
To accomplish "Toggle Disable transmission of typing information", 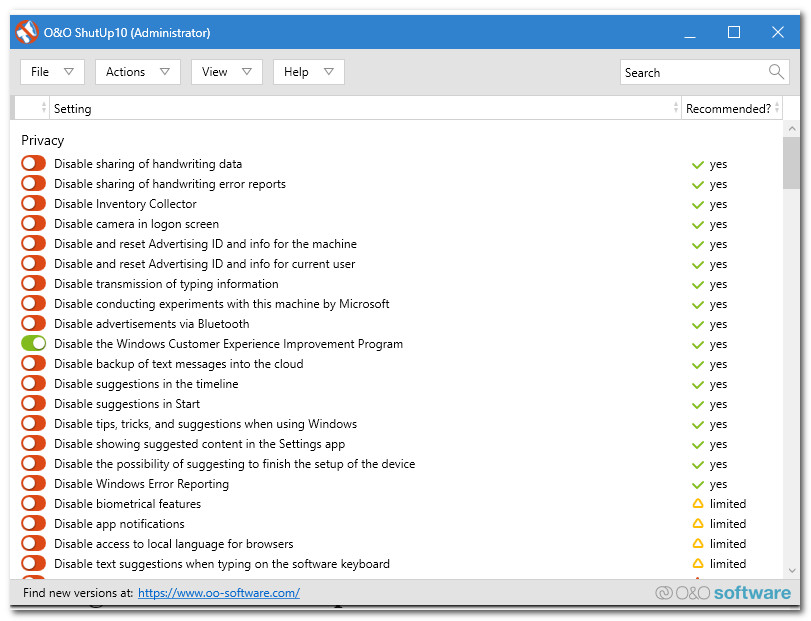I will [34, 283].
